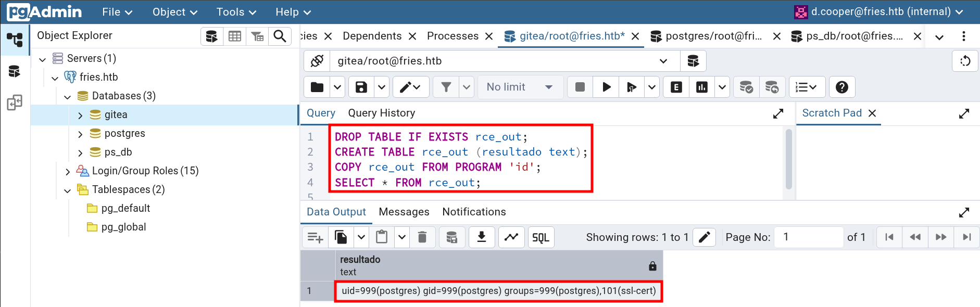980x307 pixels.
Task: Click the Delete trash icon in Data Output
Action: pyautogui.click(x=422, y=237)
